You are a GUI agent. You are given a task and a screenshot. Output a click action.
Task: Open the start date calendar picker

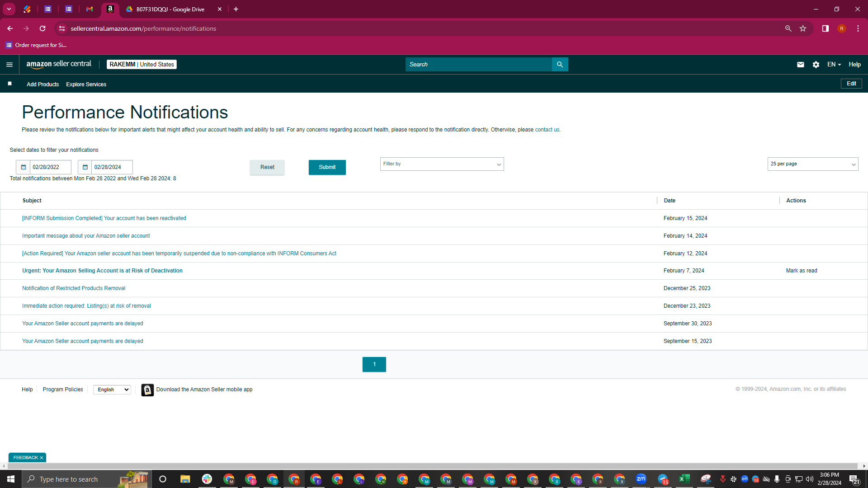pos(24,167)
